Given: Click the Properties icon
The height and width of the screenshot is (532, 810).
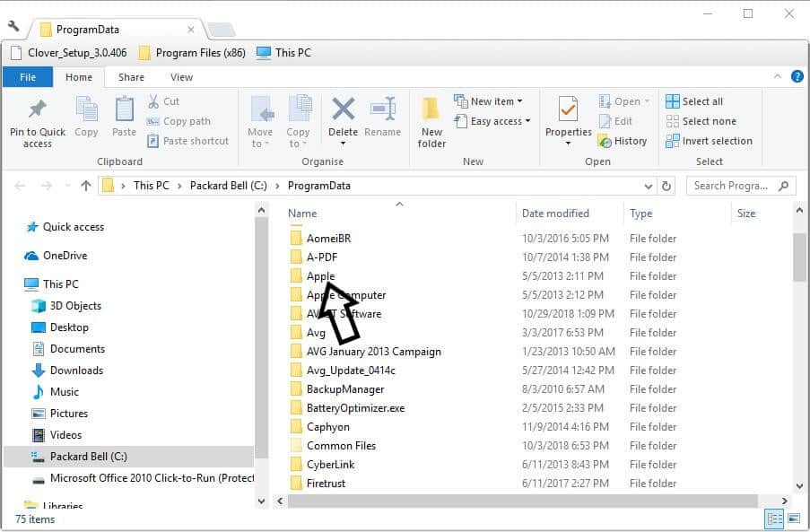Looking at the screenshot, I should [x=568, y=109].
